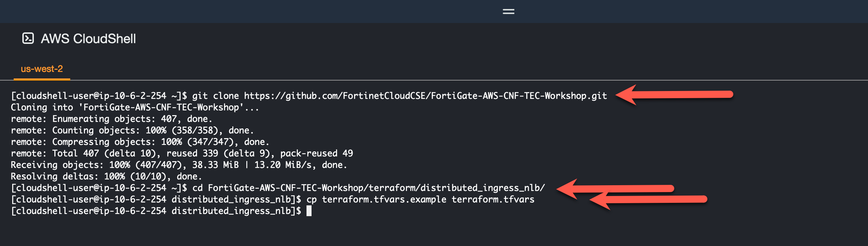Click the AWS CloudShell terminal icon
The image size is (868, 246).
point(28,38)
